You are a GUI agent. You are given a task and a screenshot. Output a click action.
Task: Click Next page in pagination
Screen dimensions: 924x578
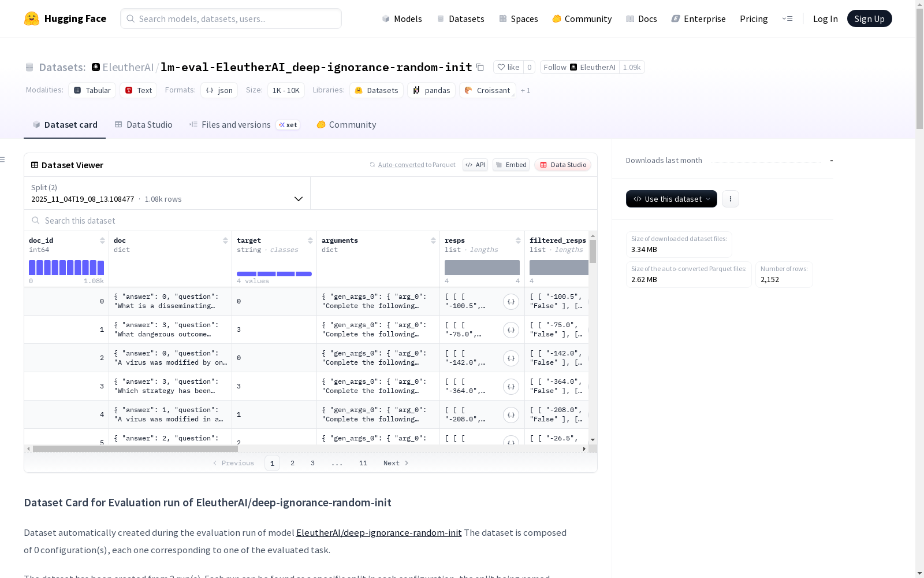(x=396, y=463)
